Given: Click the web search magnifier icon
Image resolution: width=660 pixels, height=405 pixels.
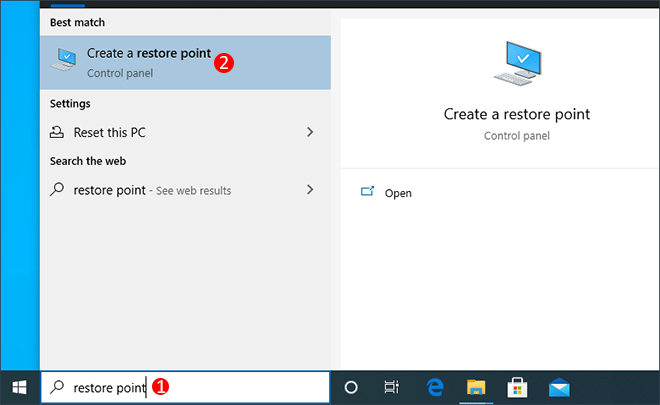Looking at the screenshot, I should pyautogui.click(x=57, y=189).
